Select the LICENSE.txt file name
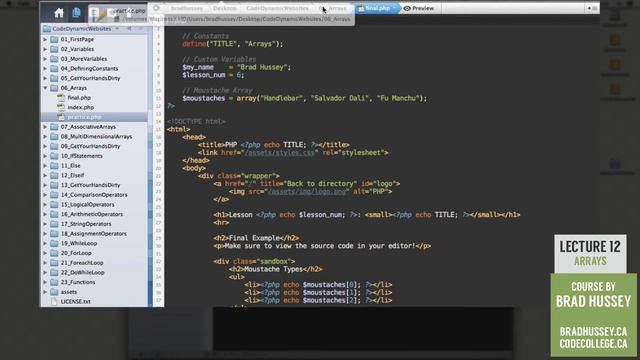 click(x=76, y=302)
